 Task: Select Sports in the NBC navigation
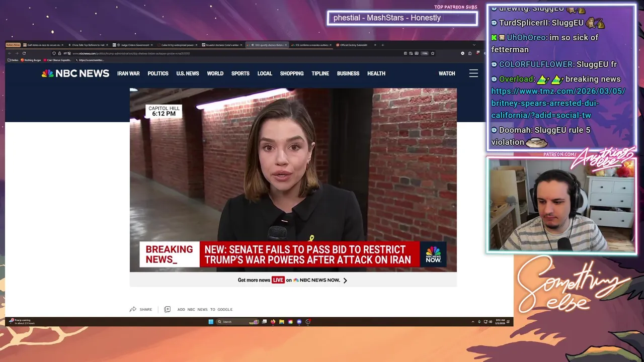(240, 73)
